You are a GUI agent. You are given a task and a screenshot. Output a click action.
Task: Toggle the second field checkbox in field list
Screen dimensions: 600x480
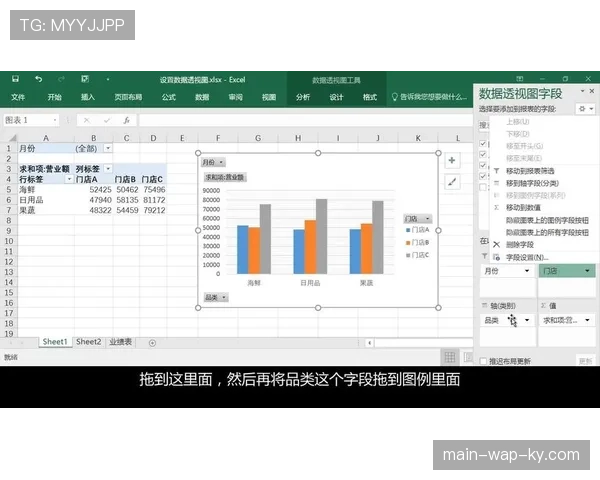483,154
